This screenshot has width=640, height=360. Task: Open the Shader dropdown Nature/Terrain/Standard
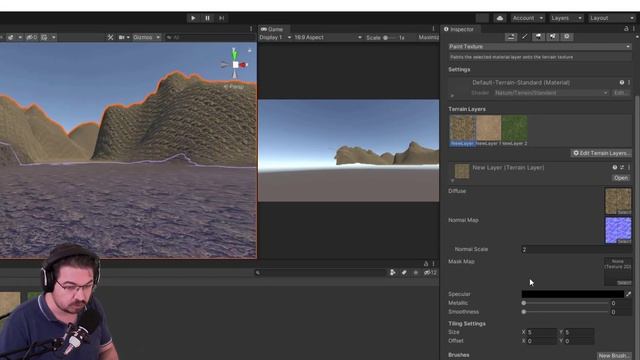point(551,93)
